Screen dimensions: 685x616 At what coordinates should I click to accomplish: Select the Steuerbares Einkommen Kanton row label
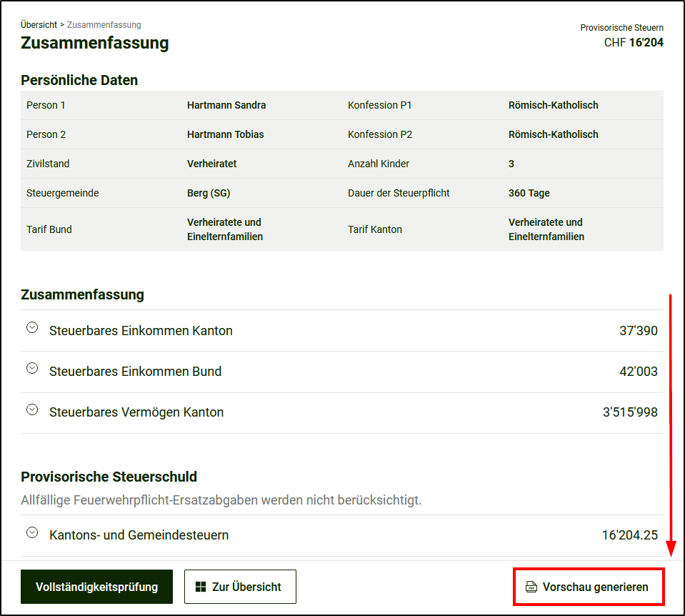coord(141,331)
